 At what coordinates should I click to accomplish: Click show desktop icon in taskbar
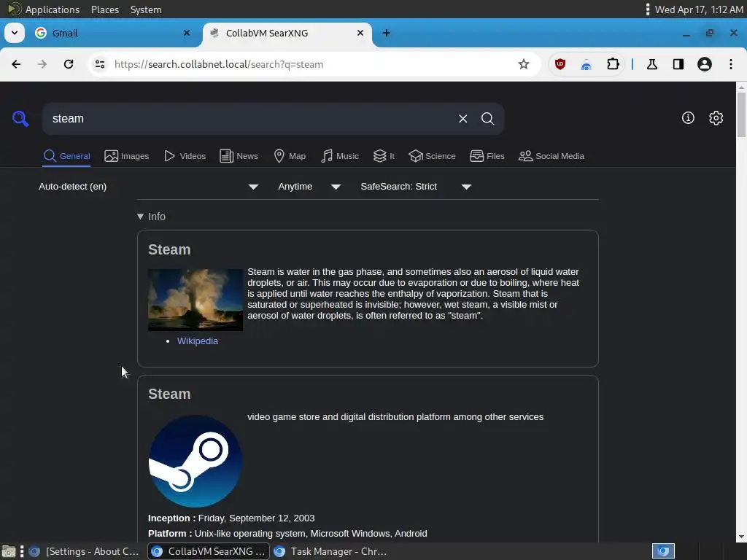coord(9,551)
